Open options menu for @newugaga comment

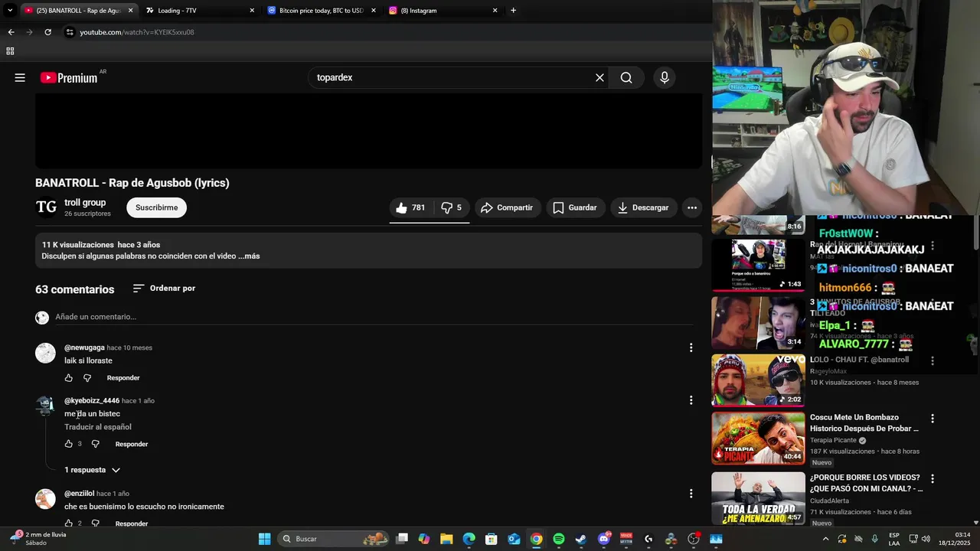691,347
